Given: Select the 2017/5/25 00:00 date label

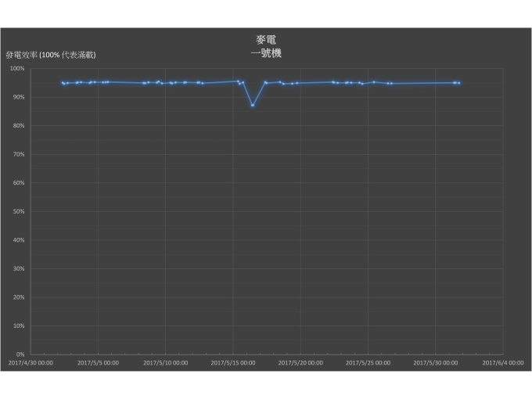Looking at the screenshot, I should (x=367, y=363).
